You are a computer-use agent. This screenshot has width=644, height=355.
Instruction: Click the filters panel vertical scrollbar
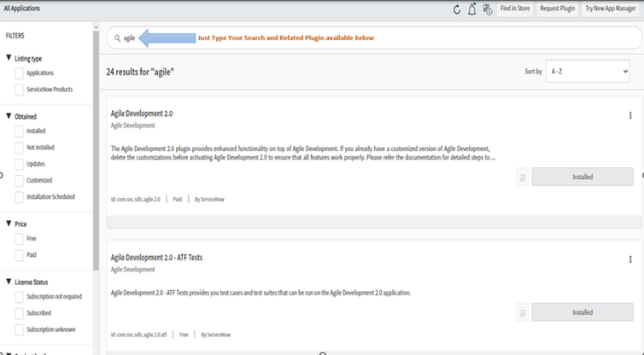[x=97, y=150]
